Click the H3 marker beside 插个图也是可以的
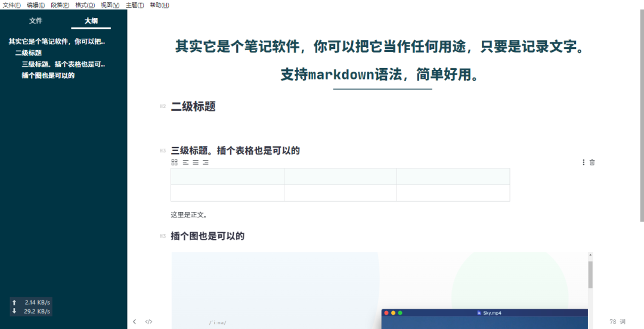Viewport: 644px width, 329px height. 163,236
